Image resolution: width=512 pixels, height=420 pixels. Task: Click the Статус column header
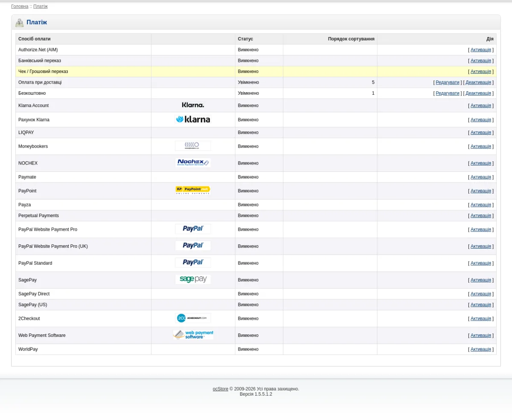[245, 39]
